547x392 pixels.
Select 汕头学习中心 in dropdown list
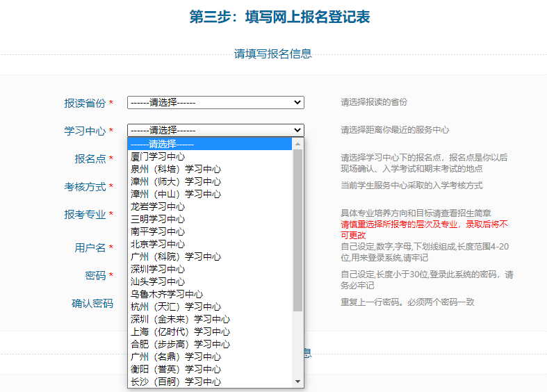tap(210, 281)
